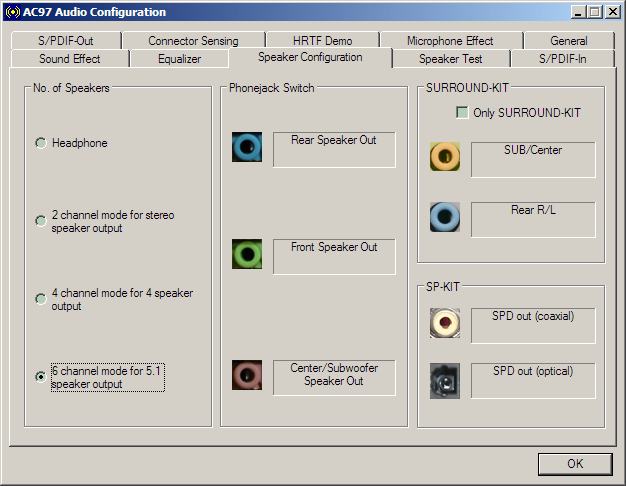The image size is (626, 486).
Task: Go to the Microphone Effect tab
Action: click(451, 40)
